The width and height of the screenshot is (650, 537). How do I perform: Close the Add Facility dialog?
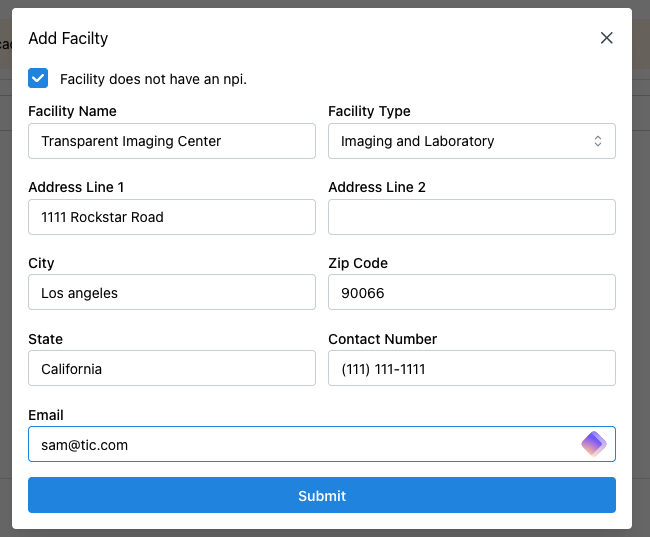coord(606,38)
